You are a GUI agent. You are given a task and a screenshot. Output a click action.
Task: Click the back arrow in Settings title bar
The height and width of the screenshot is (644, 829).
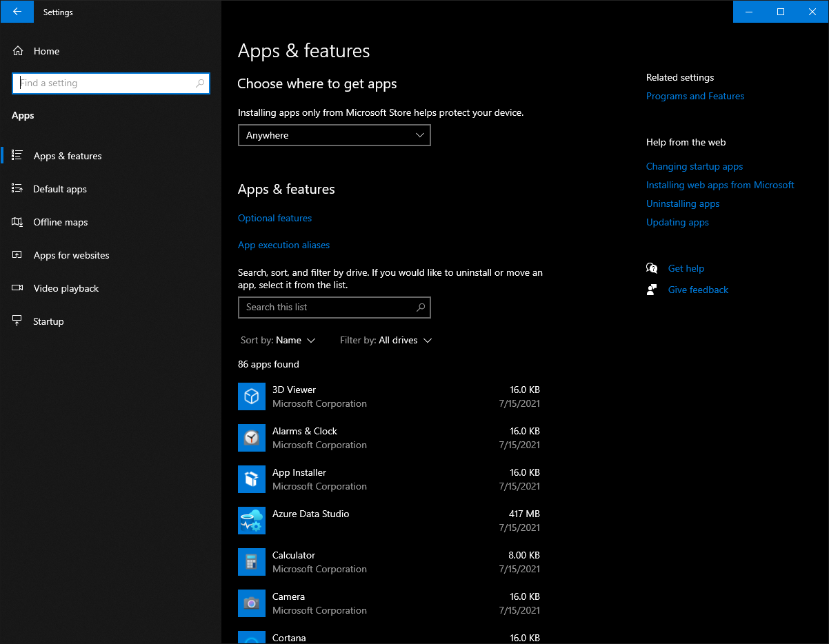point(17,12)
